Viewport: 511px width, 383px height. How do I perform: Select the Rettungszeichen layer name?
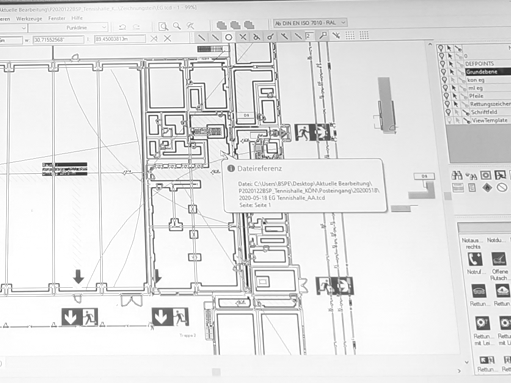coord(490,104)
